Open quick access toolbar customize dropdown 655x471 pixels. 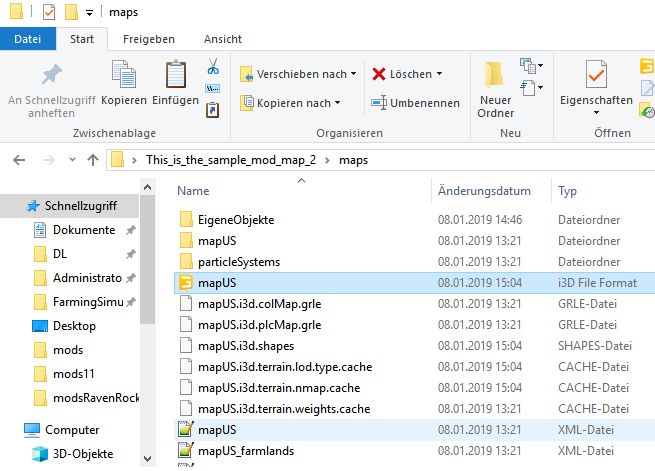(89, 13)
